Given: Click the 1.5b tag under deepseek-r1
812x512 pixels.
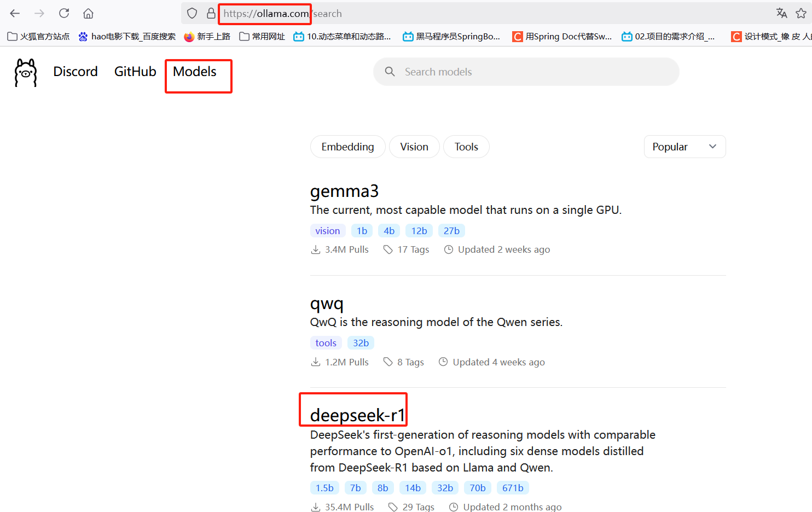Looking at the screenshot, I should click(x=324, y=488).
